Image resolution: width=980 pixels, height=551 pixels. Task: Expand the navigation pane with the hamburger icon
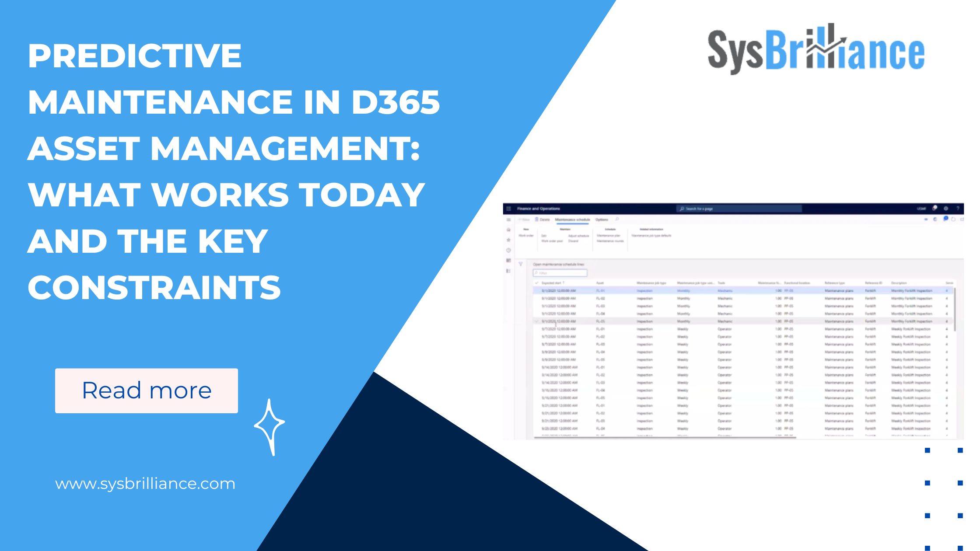coord(508,219)
